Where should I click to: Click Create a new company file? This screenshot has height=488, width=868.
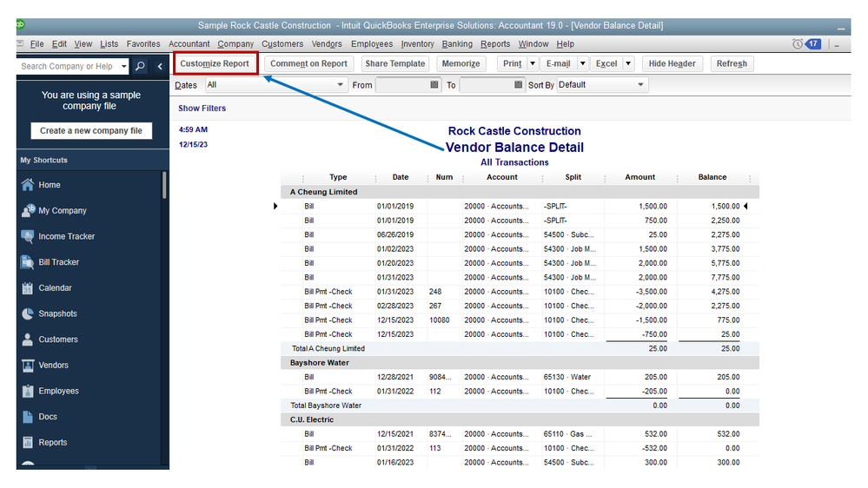pos(91,130)
